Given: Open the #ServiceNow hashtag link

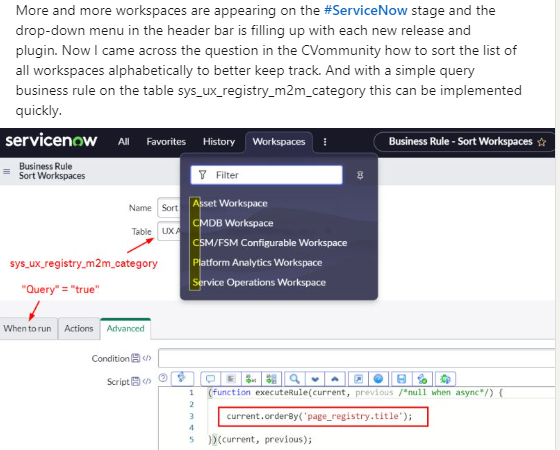Looking at the screenshot, I should coord(365,10).
